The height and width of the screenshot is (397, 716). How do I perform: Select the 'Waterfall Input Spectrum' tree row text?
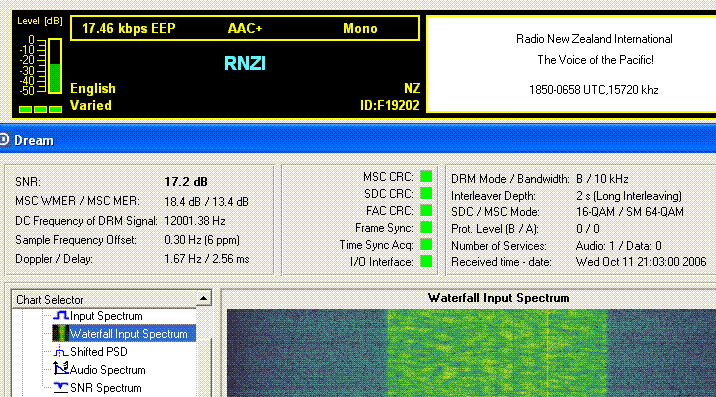click(x=128, y=334)
